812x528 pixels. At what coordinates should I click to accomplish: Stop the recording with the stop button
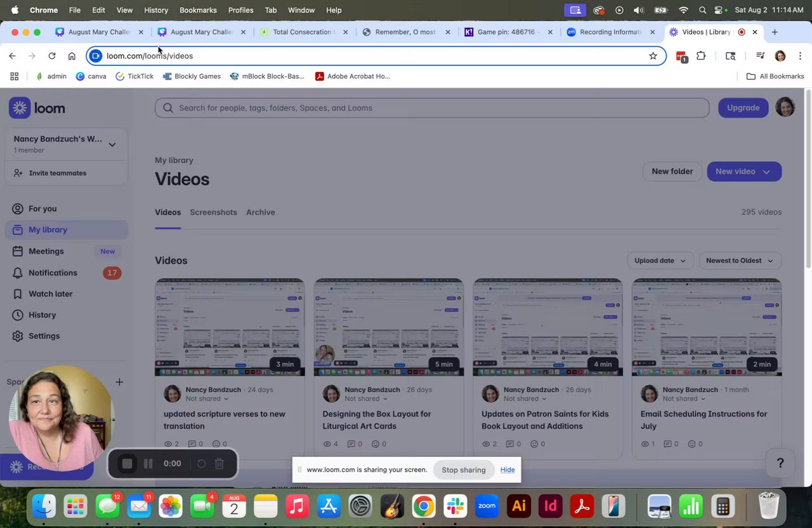(127, 464)
